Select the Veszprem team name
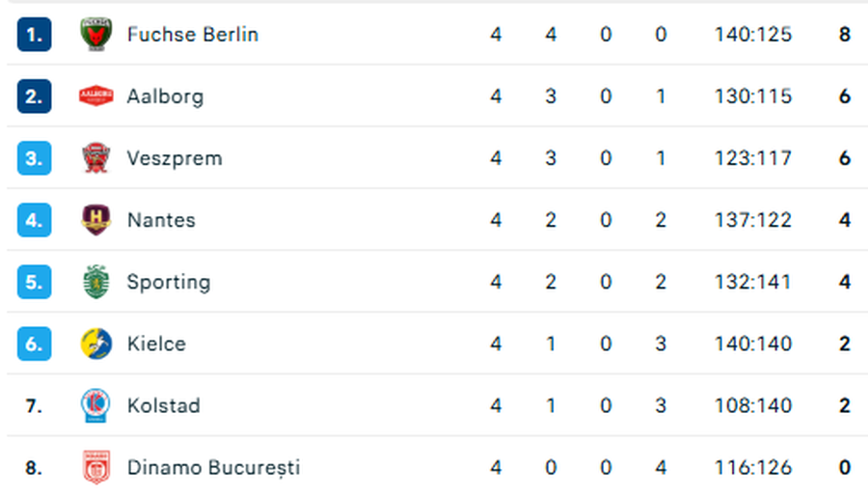 [x=175, y=158]
